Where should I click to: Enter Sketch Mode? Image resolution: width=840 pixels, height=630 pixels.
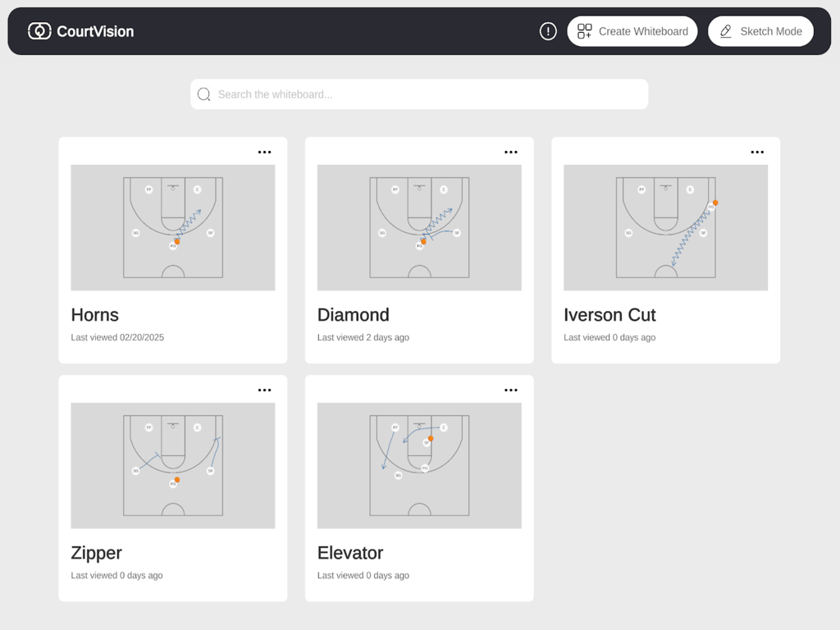[x=760, y=31]
